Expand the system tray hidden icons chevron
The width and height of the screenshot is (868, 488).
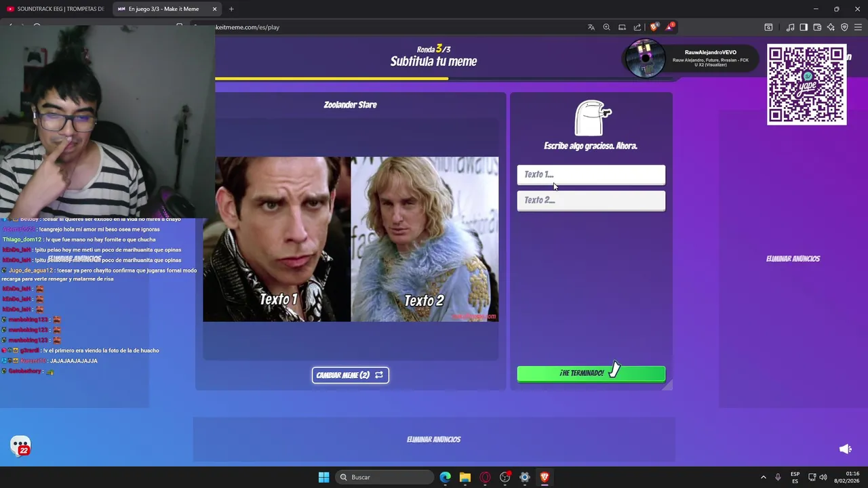[763, 477]
